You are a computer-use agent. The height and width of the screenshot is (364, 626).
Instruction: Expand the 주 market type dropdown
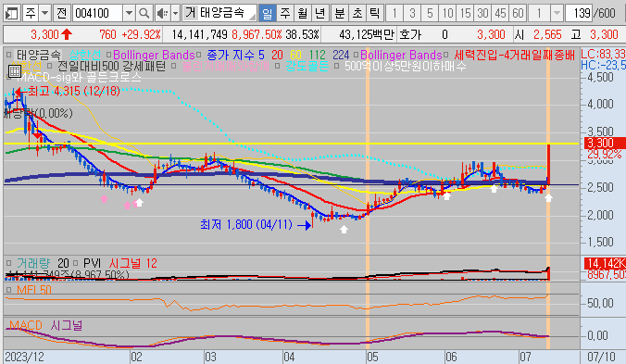(x=45, y=14)
